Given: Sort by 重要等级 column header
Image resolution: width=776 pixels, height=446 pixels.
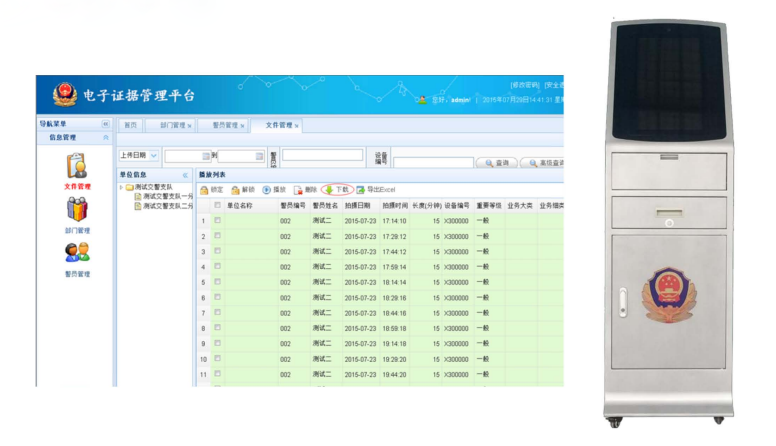Looking at the screenshot, I should click(x=488, y=205).
